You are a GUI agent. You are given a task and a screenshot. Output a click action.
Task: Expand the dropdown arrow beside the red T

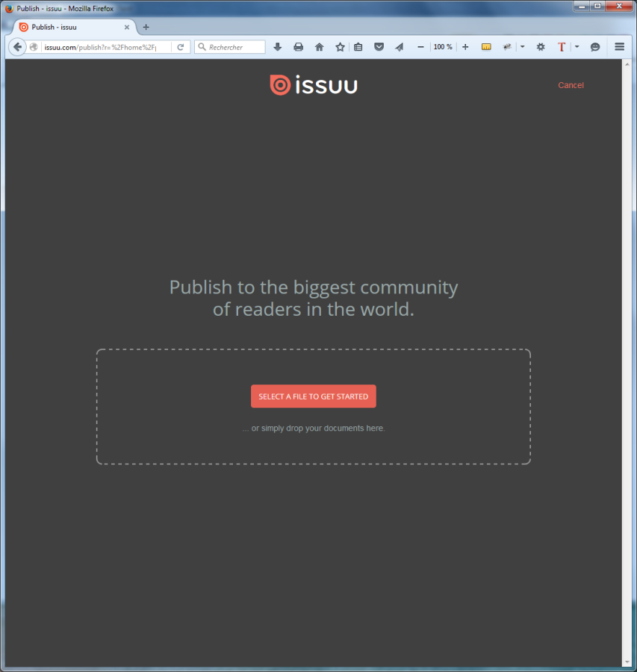[x=577, y=47]
